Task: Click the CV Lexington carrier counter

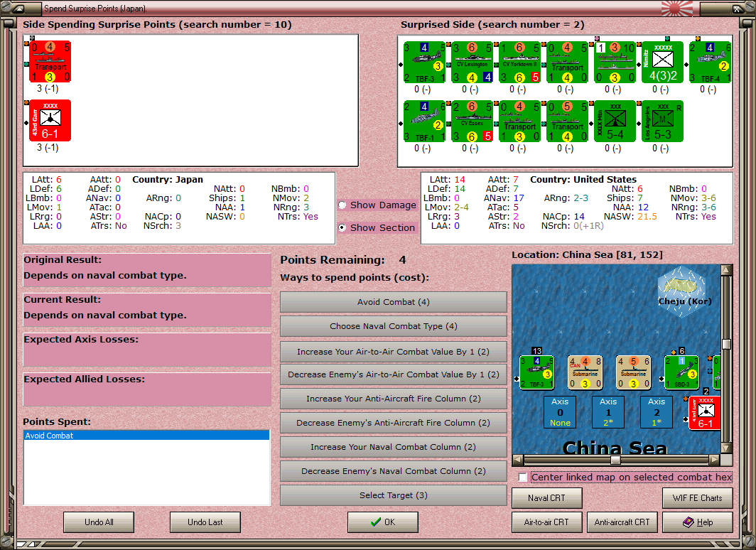Action: coord(472,63)
